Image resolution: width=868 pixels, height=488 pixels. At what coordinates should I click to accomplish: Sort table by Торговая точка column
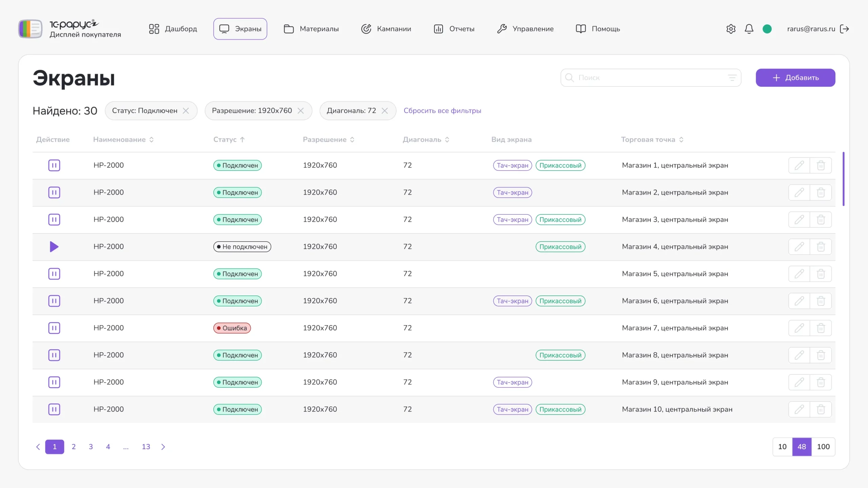pos(681,140)
